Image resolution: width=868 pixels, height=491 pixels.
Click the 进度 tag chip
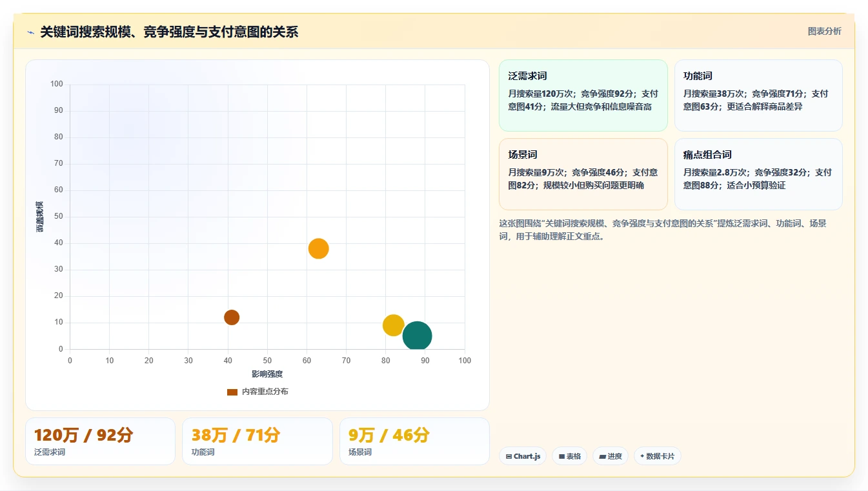coord(611,456)
